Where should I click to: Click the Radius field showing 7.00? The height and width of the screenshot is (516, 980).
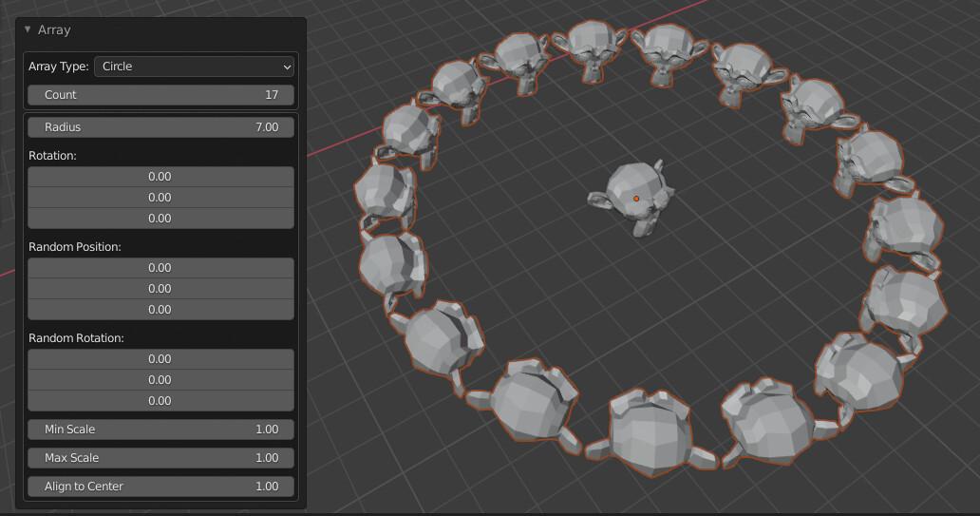click(160, 127)
